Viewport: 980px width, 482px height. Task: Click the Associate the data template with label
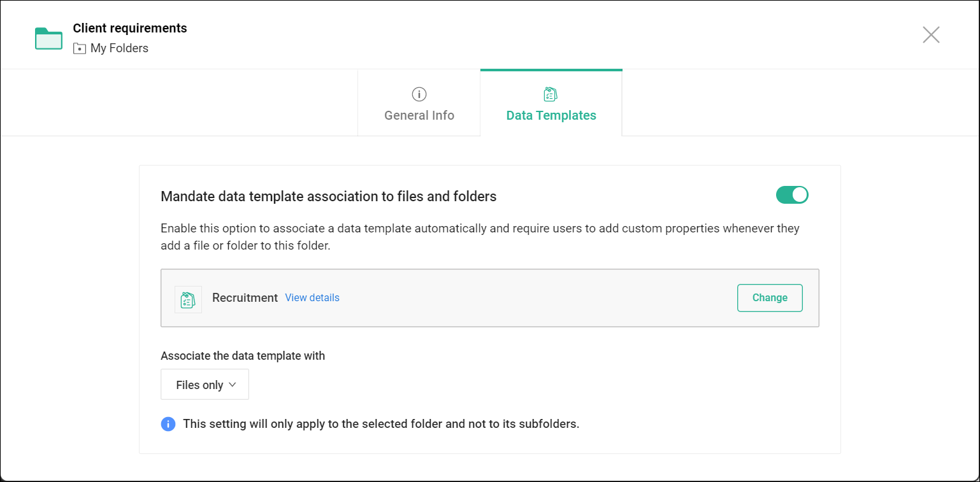(243, 356)
